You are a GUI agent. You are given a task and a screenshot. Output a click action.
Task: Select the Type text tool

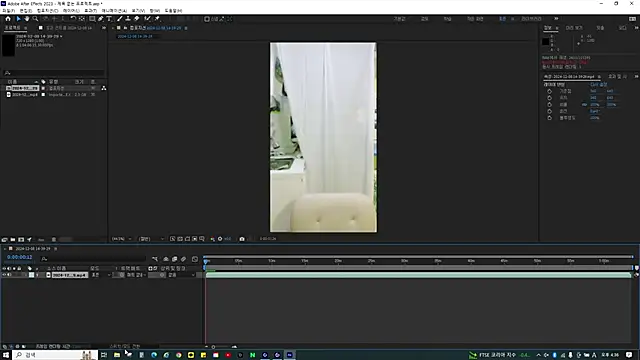pos(109,19)
